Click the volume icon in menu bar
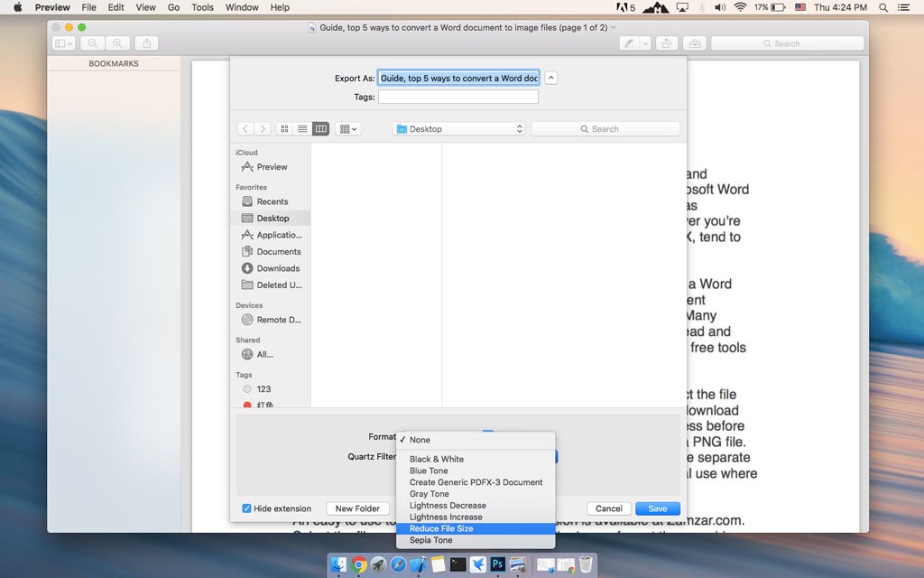This screenshot has width=924, height=578. tap(720, 7)
